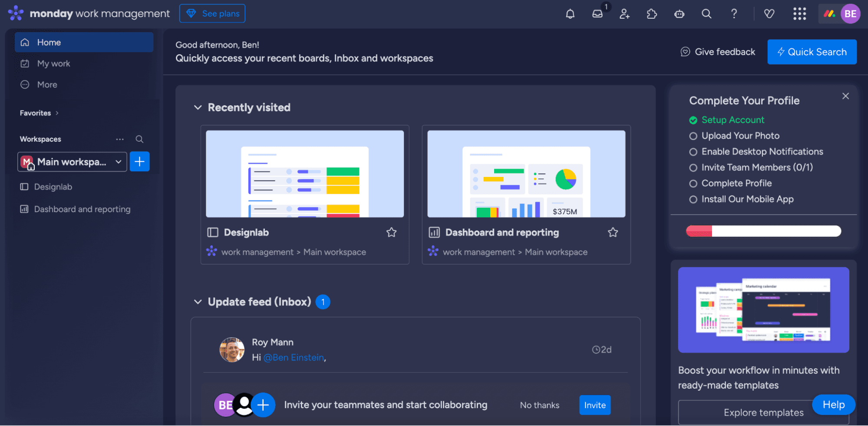Click the 2d timestamp on Roy Mann's update
868x426 pixels.
tap(602, 350)
